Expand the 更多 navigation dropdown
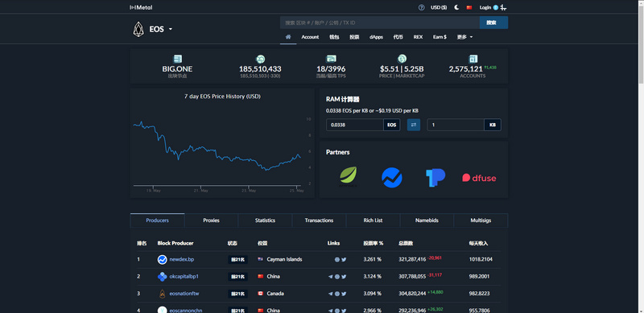This screenshot has width=644, height=313. [x=464, y=37]
